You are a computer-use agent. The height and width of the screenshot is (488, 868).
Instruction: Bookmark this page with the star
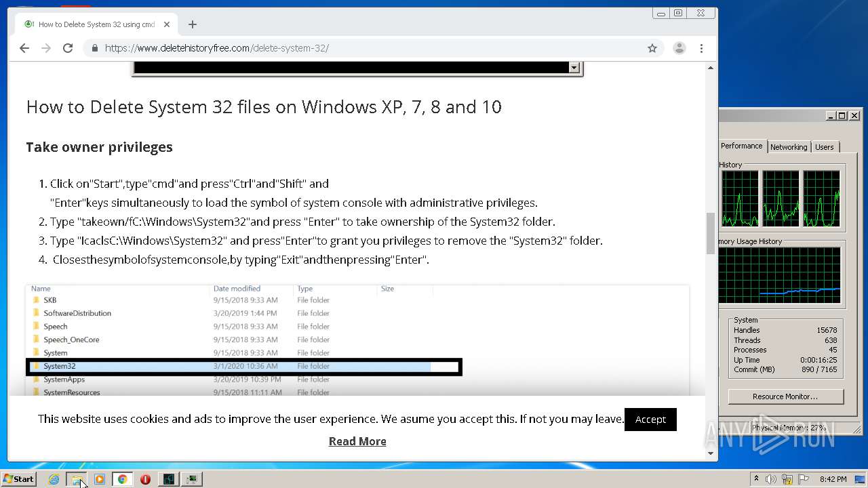tap(652, 48)
